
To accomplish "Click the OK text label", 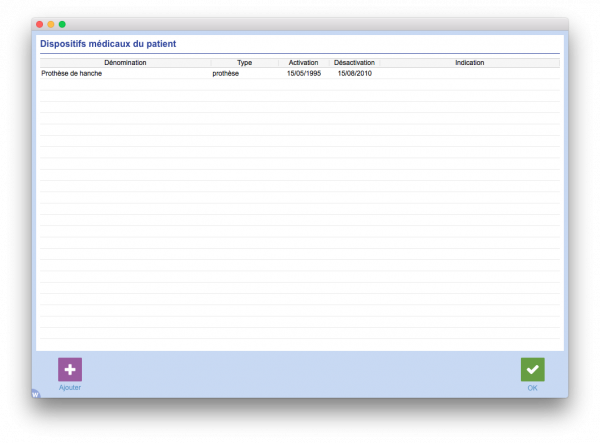I will point(532,388).
